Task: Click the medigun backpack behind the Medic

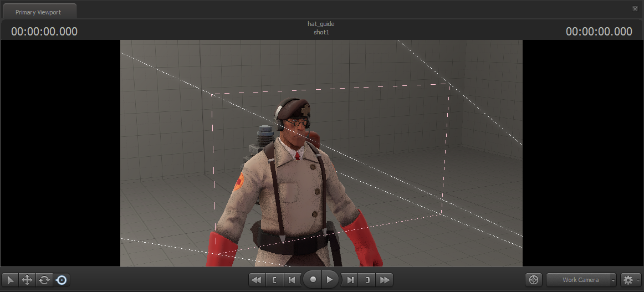Action: [x=263, y=142]
